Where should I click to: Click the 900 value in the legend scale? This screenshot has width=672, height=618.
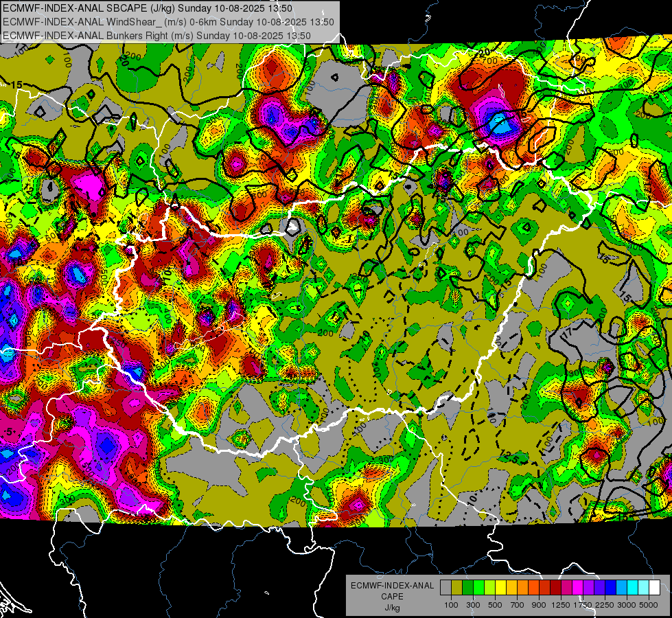coord(539,605)
